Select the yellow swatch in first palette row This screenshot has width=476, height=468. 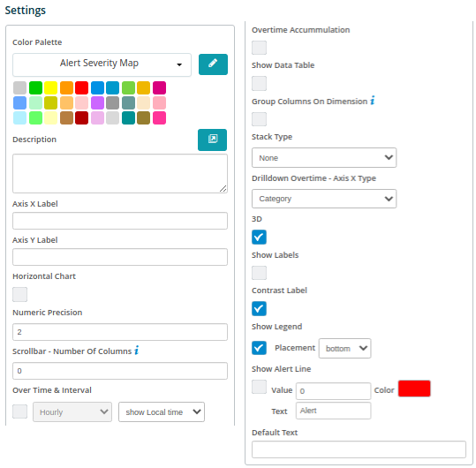point(50,87)
